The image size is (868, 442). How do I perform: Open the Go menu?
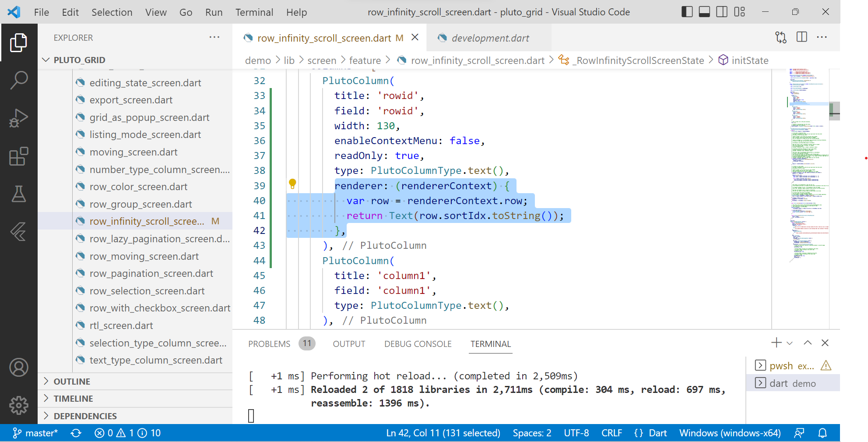[x=186, y=12]
